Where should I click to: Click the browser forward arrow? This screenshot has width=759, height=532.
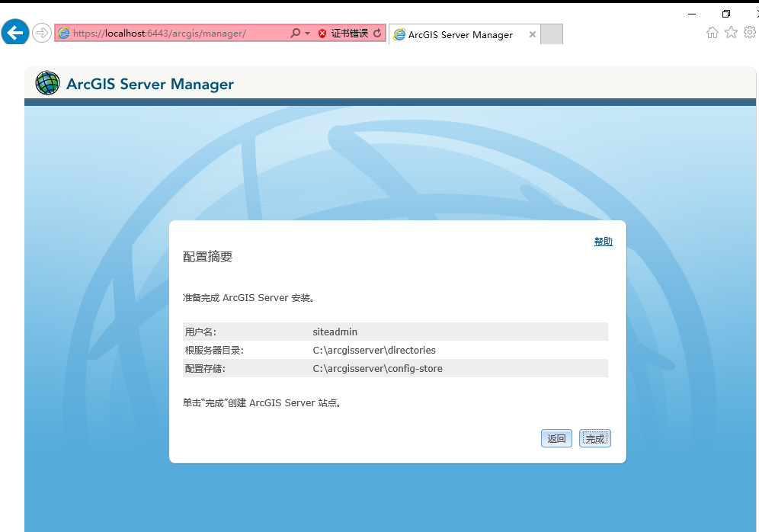[42, 33]
